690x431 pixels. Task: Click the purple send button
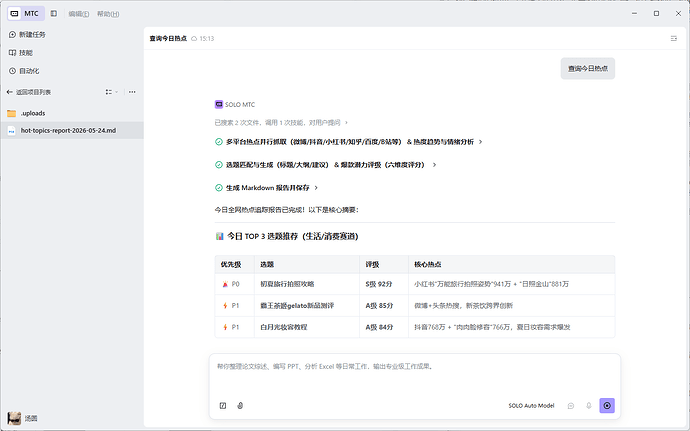click(x=607, y=405)
